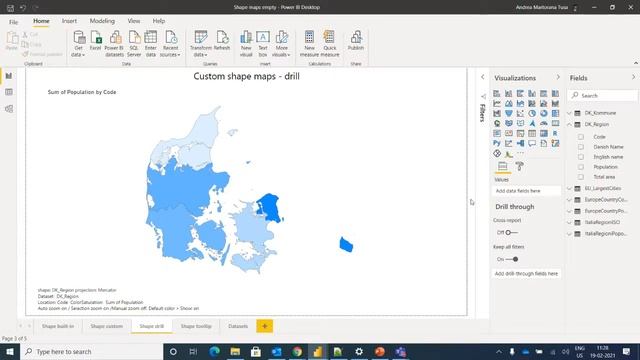
Task: Add a new page with plus button
Action: pyautogui.click(x=264, y=326)
